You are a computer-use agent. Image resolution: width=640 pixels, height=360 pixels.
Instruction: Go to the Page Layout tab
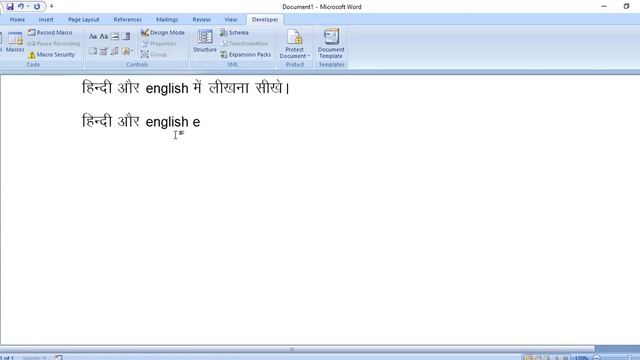(x=84, y=20)
